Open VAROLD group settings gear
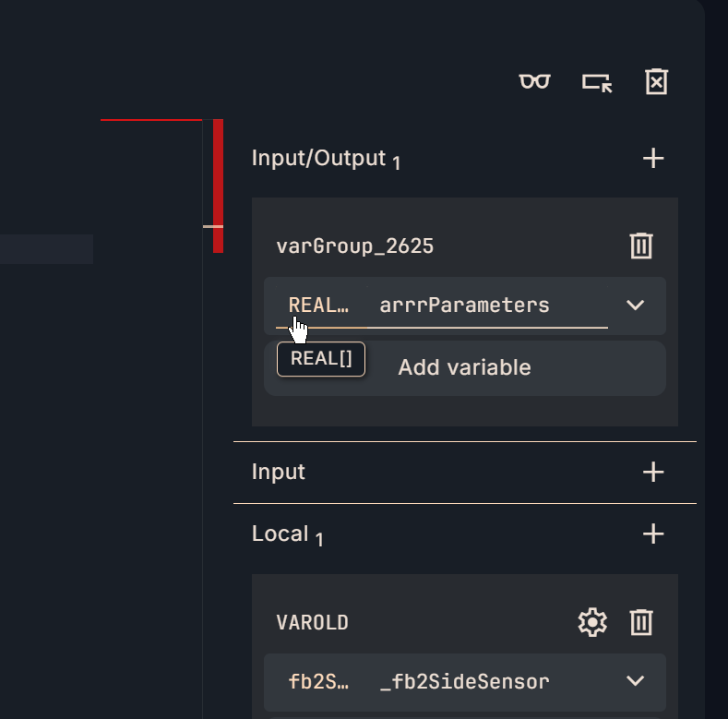 coord(592,622)
